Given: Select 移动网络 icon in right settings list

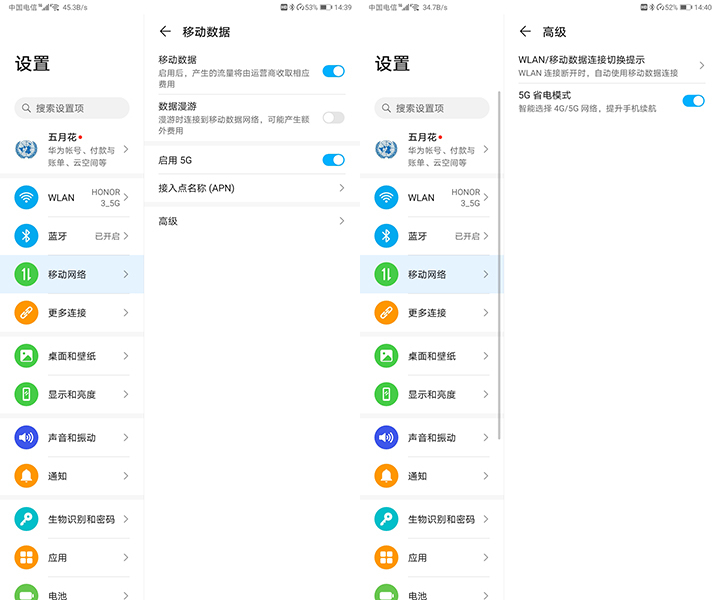Looking at the screenshot, I should click(386, 275).
